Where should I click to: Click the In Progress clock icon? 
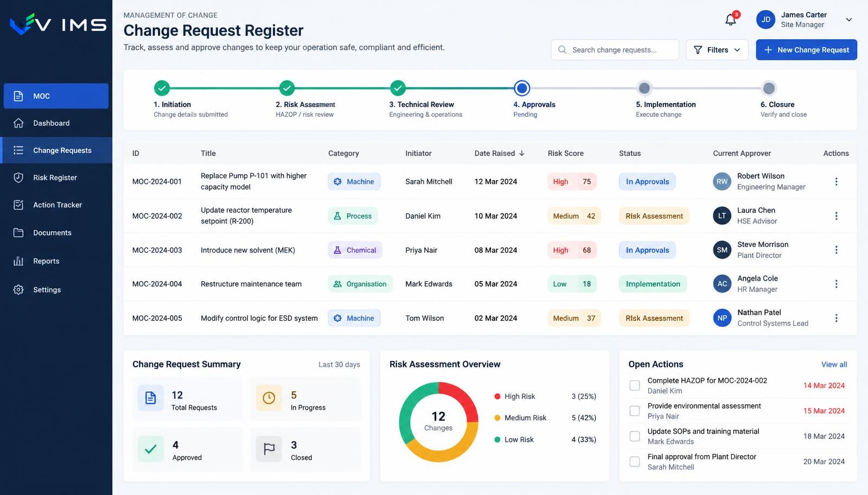coord(269,398)
